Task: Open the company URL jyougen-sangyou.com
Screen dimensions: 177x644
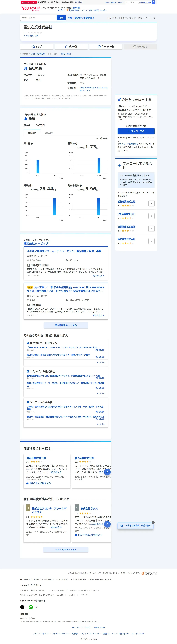Action: (93, 89)
